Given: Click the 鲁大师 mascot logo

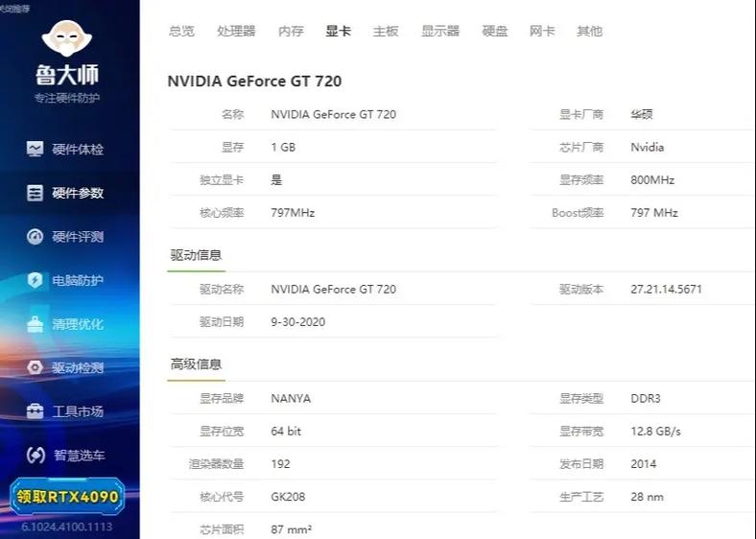Looking at the screenshot, I should (x=66, y=38).
